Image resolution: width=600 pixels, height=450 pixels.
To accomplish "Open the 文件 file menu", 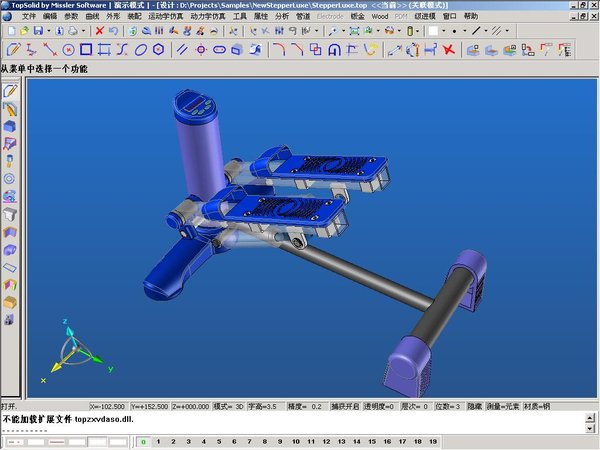I will tap(28, 17).
